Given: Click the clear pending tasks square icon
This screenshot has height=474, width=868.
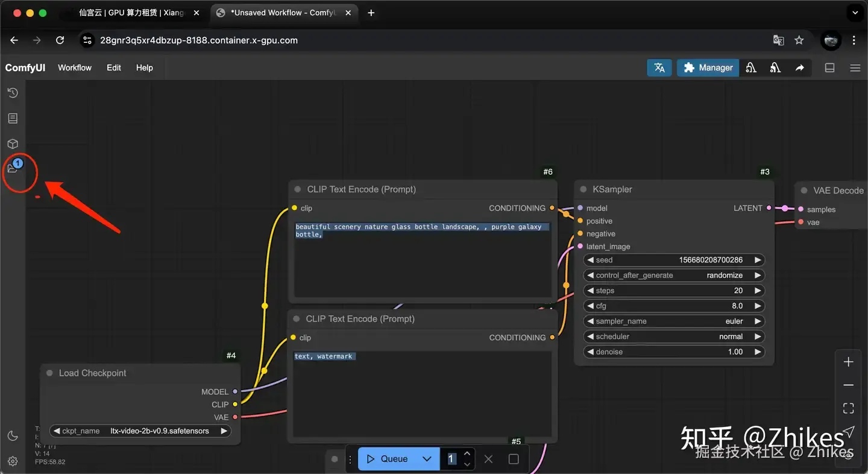Looking at the screenshot, I should click(x=514, y=459).
